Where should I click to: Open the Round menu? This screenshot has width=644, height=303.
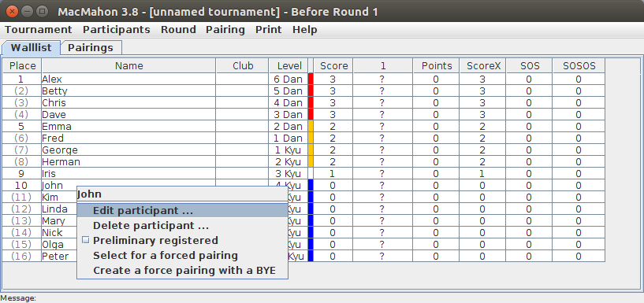tap(178, 30)
